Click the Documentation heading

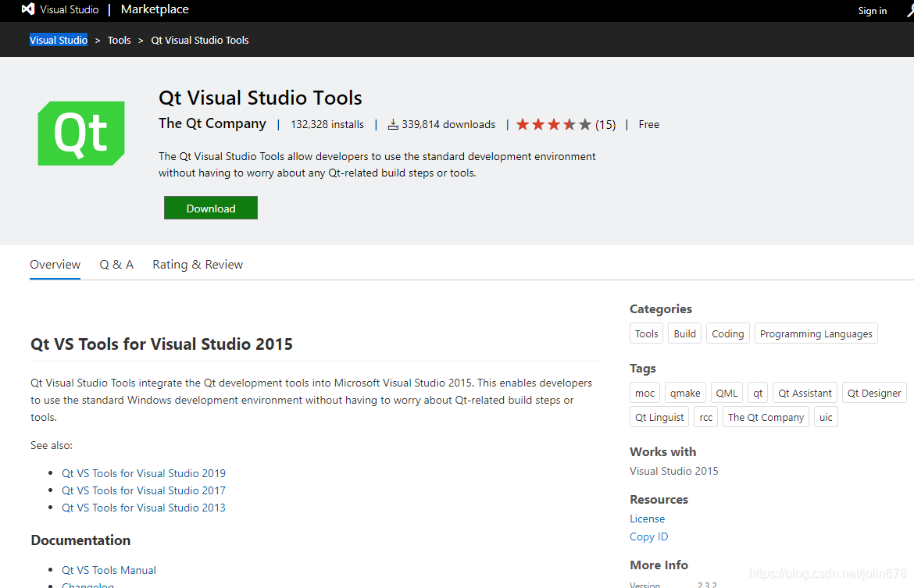pyautogui.click(x=80, y=540)
